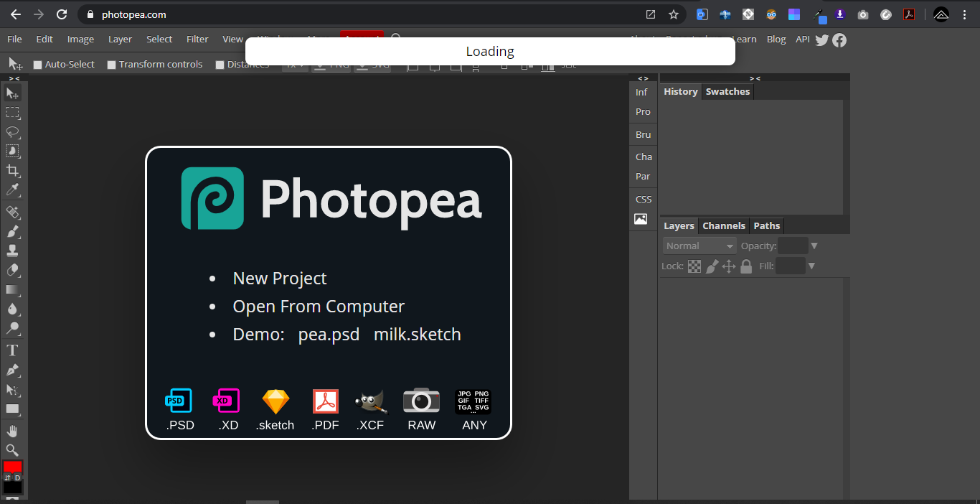The width and height of the screenshot is (980, 504).
Task: Collapse the side icon strip arrows
Action: point(643,78)
